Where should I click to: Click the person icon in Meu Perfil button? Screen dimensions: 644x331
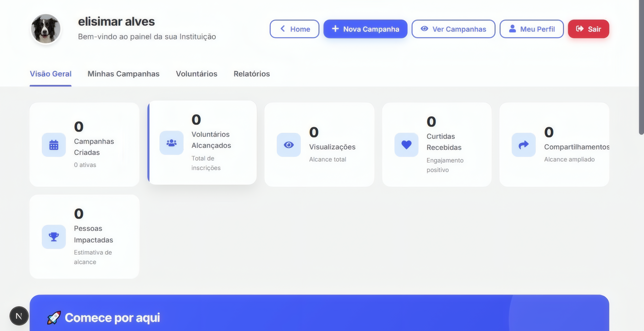coord(513,29)
